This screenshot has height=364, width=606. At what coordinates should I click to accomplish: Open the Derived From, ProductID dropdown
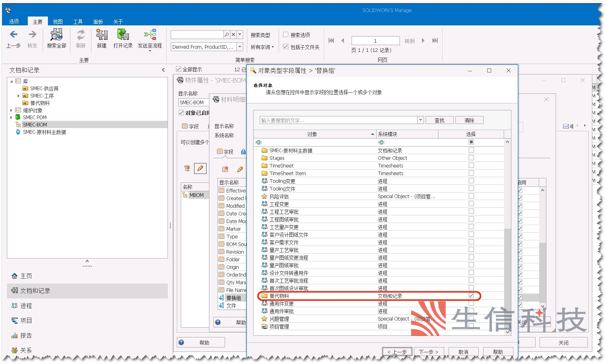(x=240, y=47)
